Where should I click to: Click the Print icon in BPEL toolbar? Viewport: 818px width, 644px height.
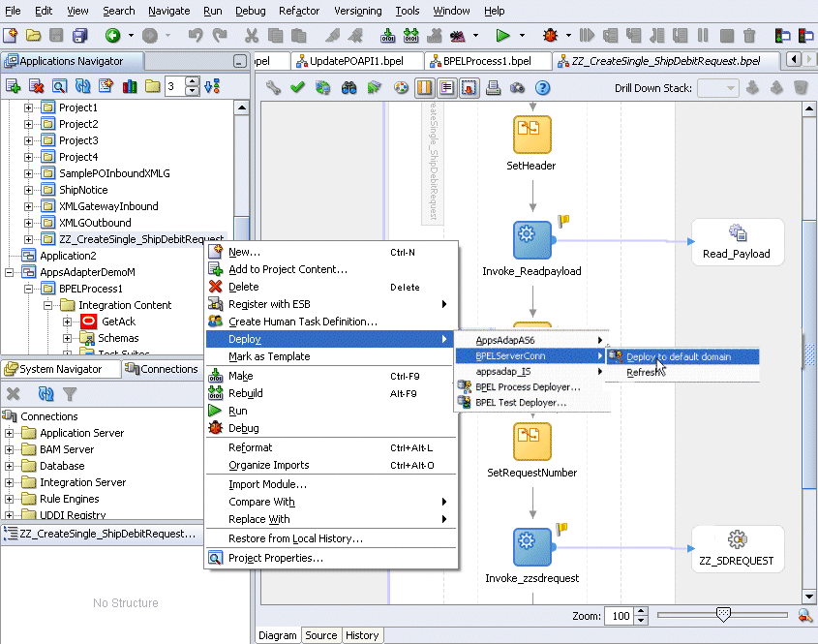(493, 88)
